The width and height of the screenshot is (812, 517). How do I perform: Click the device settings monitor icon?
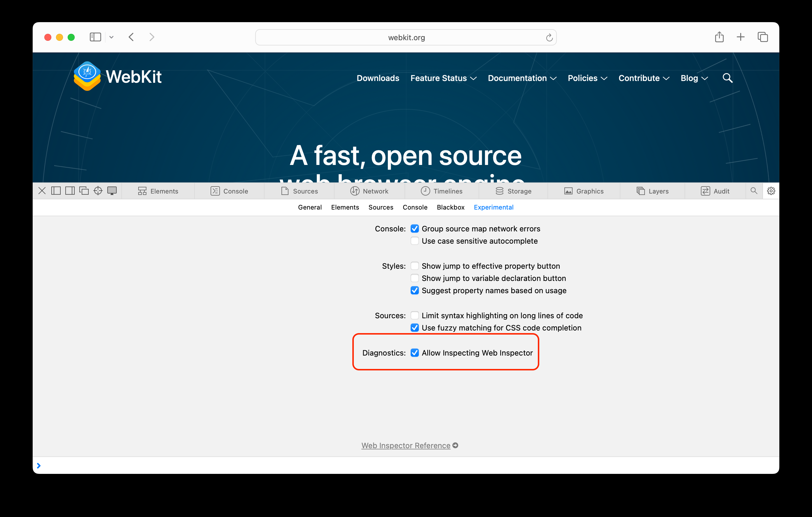coord(112,191)
